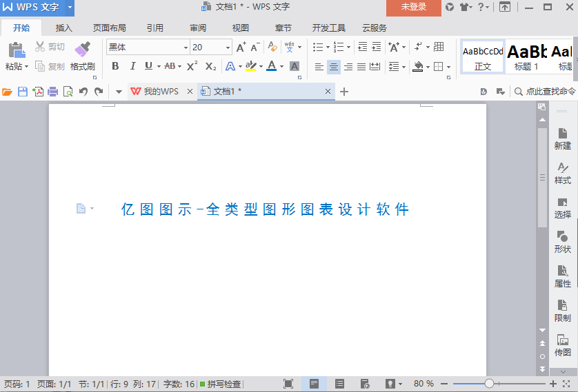Open the 形状 shapes side panel

click(x=563, y=242)
